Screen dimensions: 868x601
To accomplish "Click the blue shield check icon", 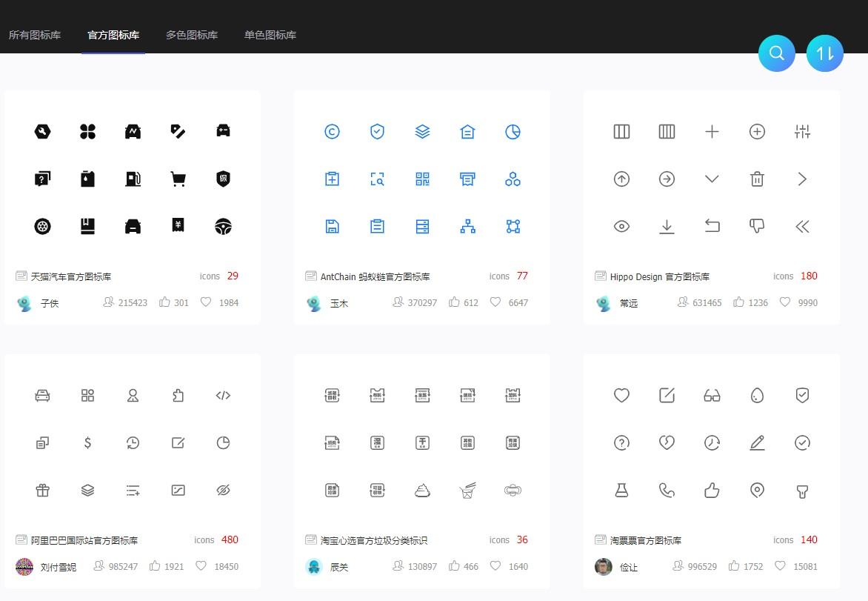I will (x=377, y=131).
